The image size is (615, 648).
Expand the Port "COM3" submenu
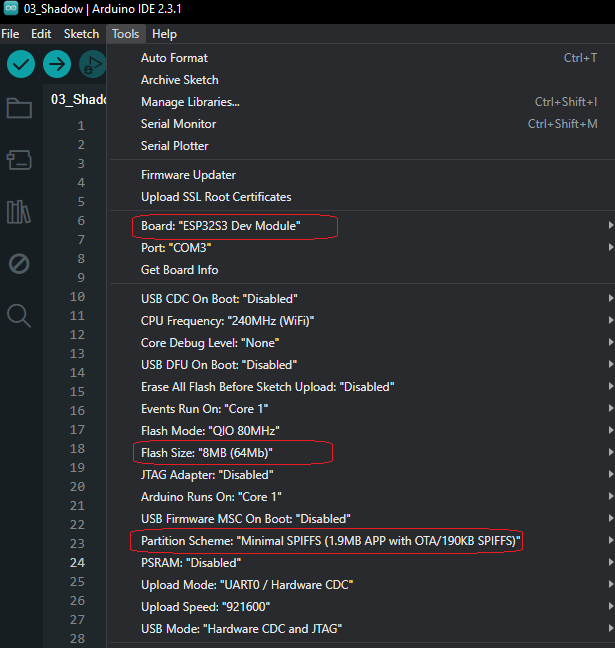362,248
